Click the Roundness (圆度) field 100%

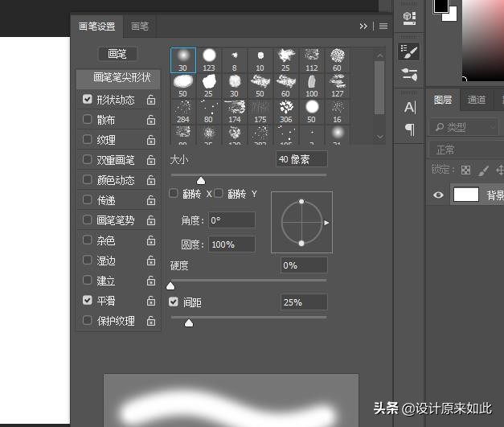tap(232, 244)
